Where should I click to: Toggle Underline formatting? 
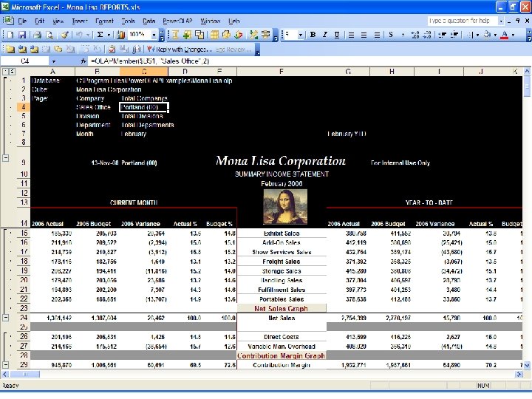[337, 35]
